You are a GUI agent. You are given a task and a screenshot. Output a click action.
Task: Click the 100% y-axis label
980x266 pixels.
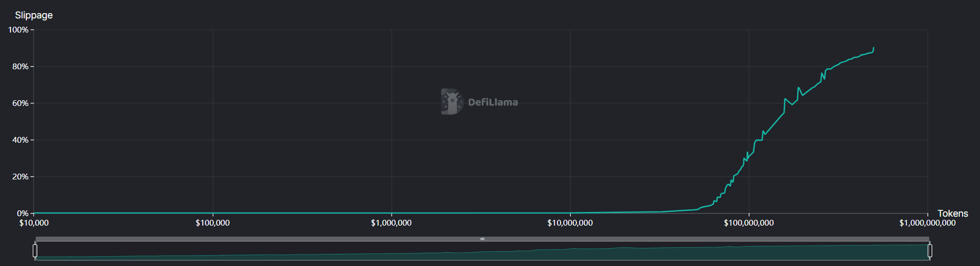pyautogui.click(x=18, y=30)
